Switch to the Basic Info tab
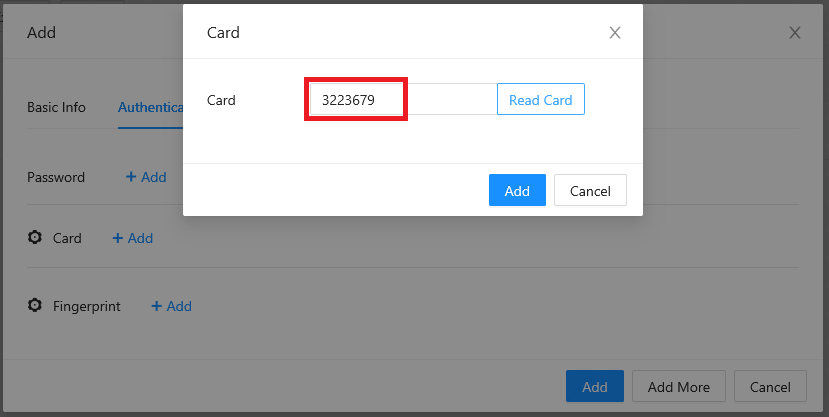This screenshot has height=417, width=829. coord(56,107)
